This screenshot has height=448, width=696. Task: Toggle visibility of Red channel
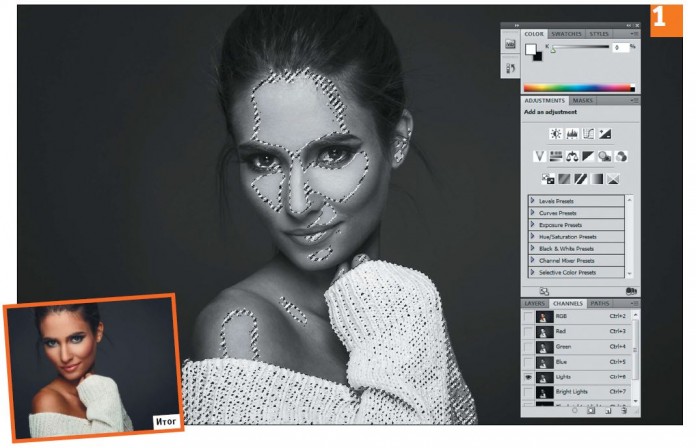click(527, 332)
